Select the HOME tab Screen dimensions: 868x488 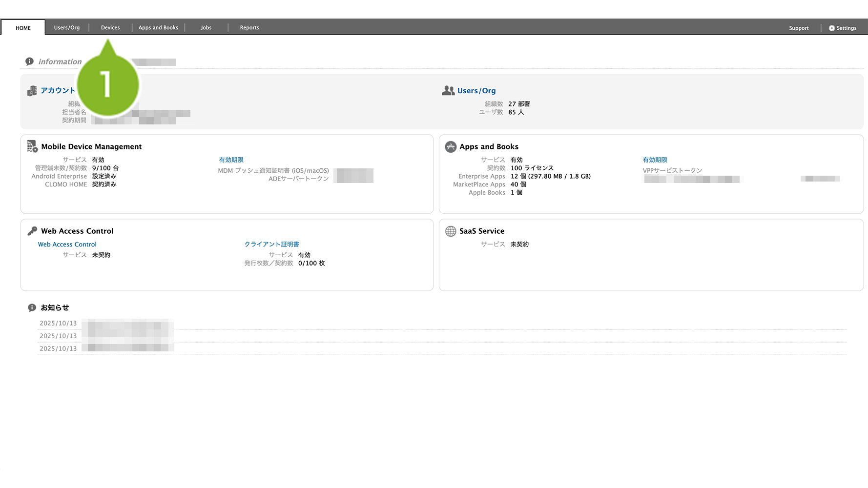pos(23,28)
